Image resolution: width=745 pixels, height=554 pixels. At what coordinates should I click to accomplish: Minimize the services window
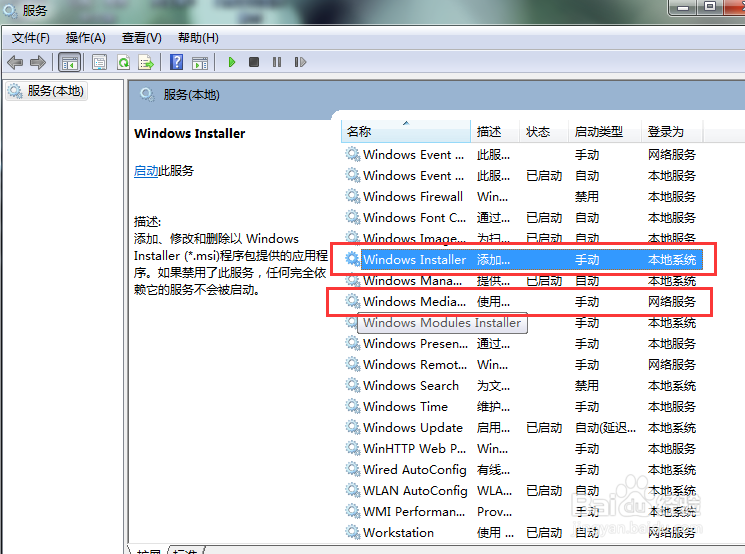click(683, 7)
